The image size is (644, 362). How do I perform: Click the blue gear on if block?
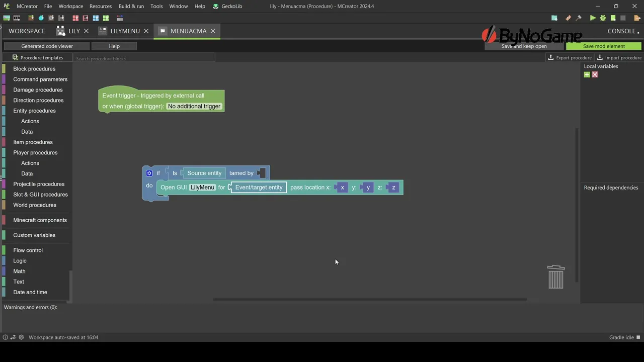(x=149, y=173)
